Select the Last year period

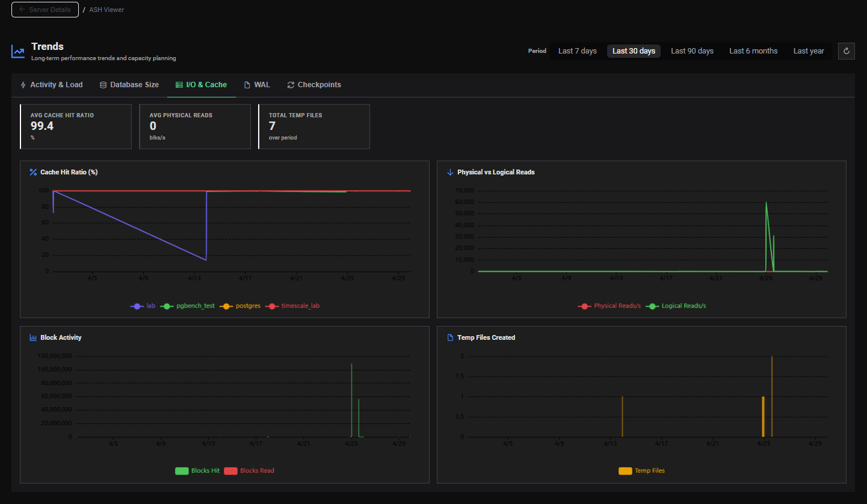point(809,51)
